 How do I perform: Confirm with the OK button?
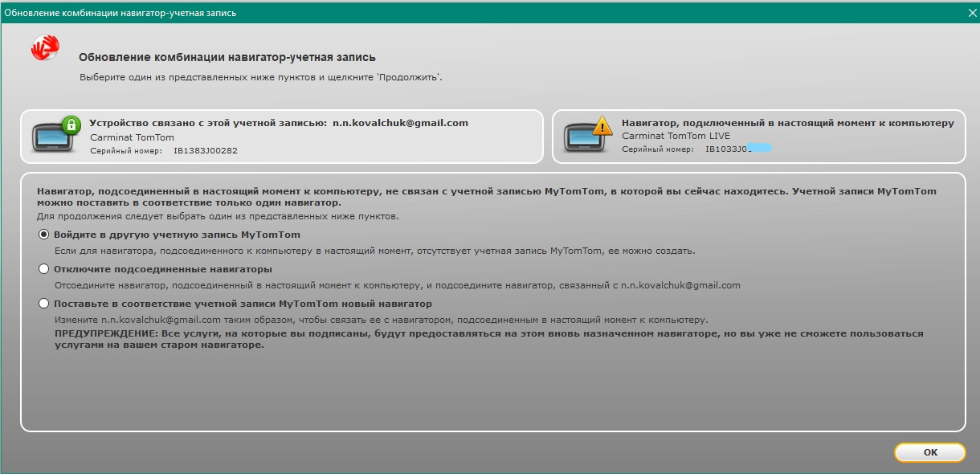(x=930, y=452)
